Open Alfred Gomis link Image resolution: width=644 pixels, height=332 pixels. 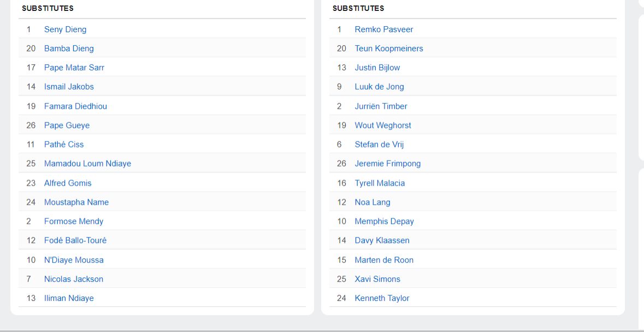(68, 183)
